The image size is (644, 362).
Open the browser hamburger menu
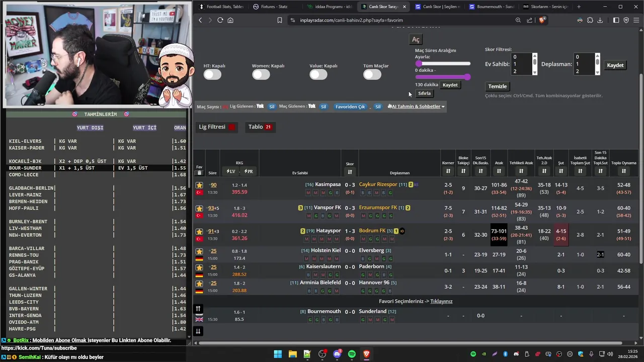click(x=636, y=20)
